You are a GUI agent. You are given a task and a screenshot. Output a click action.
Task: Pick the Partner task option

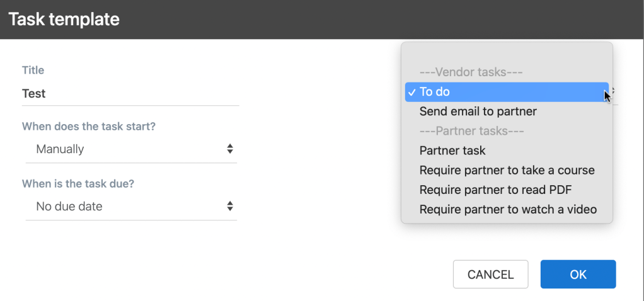pyautogui.click(x=452, y=150)
